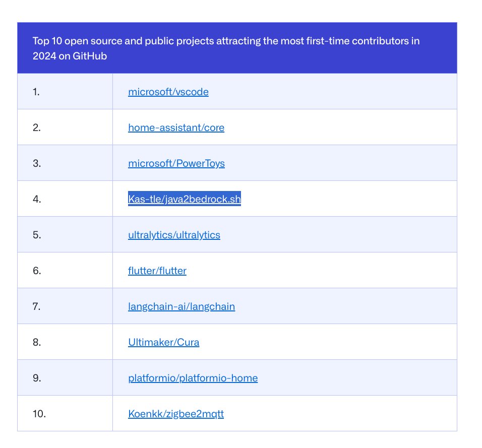Click the rank number 10. cell
The width and height of the screenshot is (482, 448).
[x=65, y=413]
